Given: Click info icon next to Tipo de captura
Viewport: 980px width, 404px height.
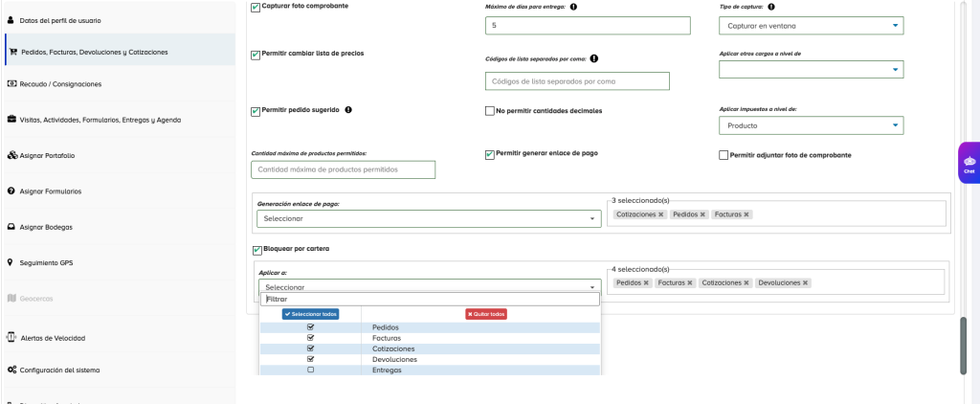Looking at the screenshot, I should pyautogui.click(x=771, y=7).
